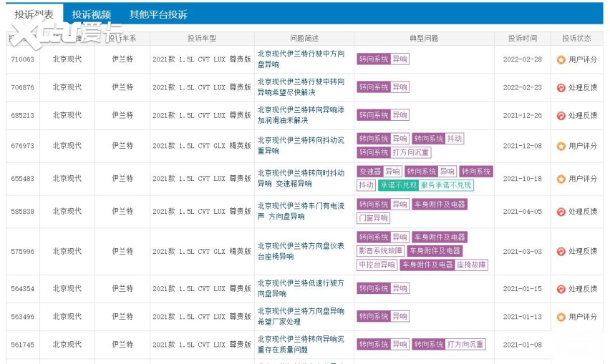The image size is (610, 364).
Task: Open complaint 北京现代伊兰特行驶中转向异响希望尽快解决
Action: pos(301,87)
